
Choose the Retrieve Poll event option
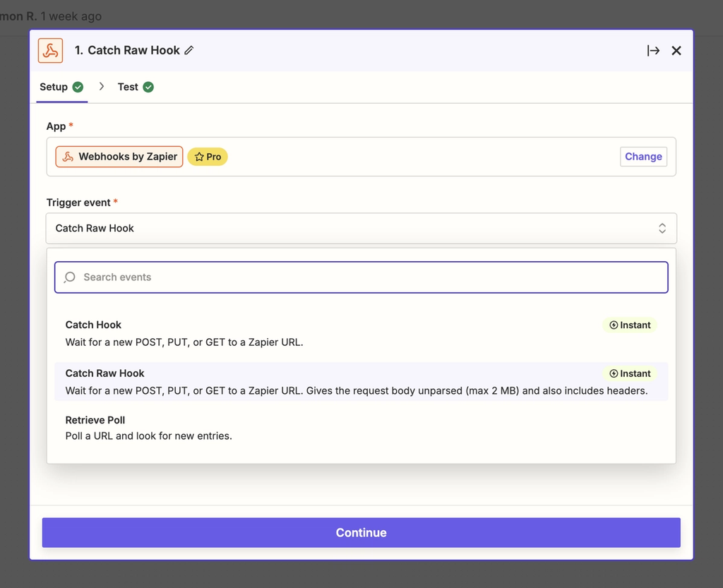pyautogui.click(x=361, y=428)
